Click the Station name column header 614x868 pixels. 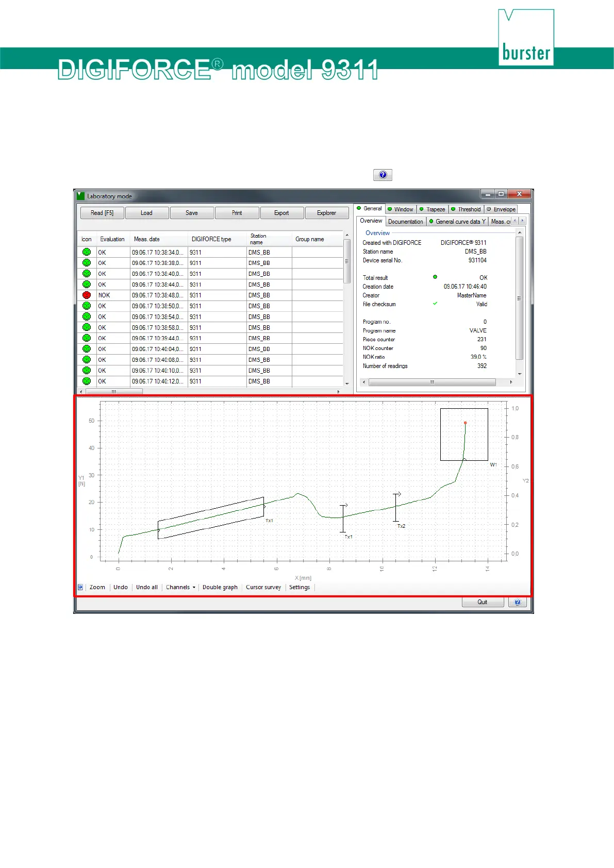[269, 239]
